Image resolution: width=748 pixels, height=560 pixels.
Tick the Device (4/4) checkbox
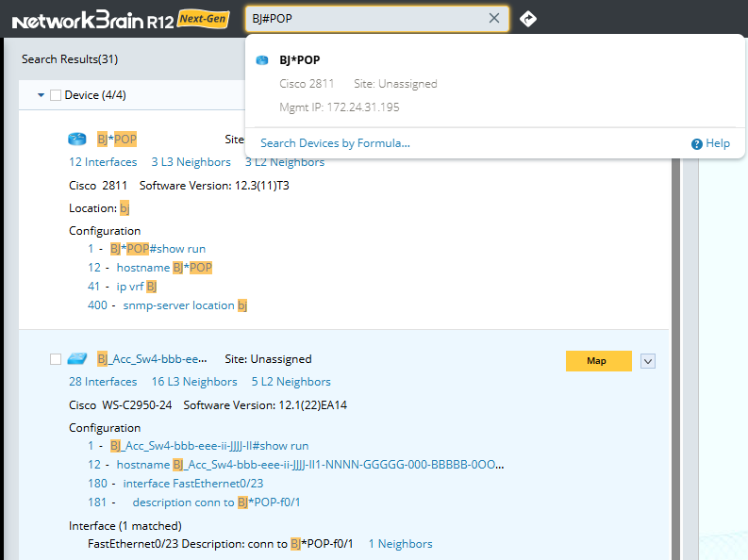click(x=56, y=95)
